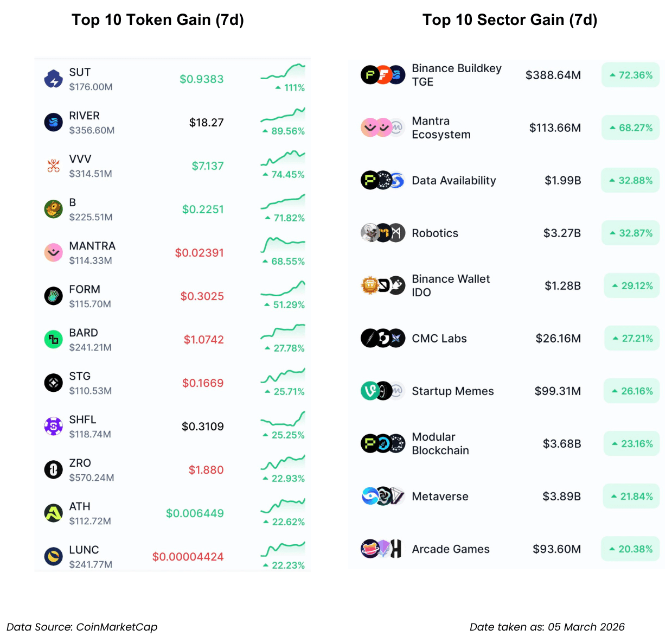Click the BARD token green logo
The width and height of the screenshot is (672, 636).
click(x=53, y=340)
